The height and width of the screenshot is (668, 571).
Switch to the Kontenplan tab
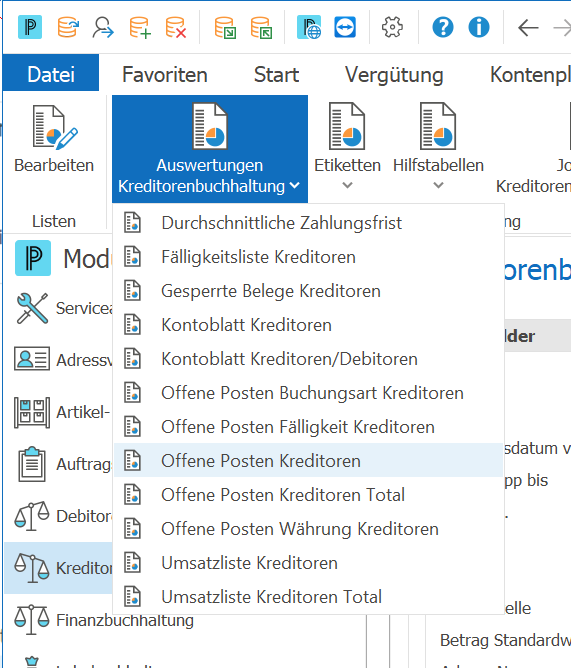[x=530, y=75]
